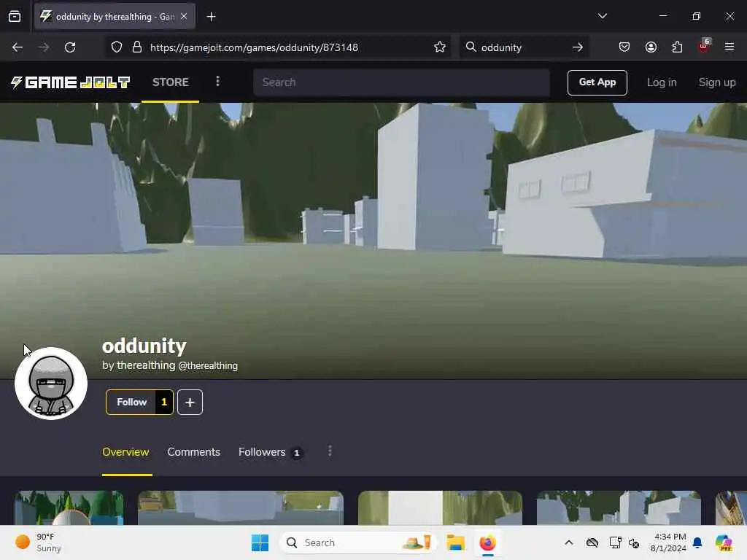Open the muted volume tray icon
The image size is (747, 560).
click(634, 542)
